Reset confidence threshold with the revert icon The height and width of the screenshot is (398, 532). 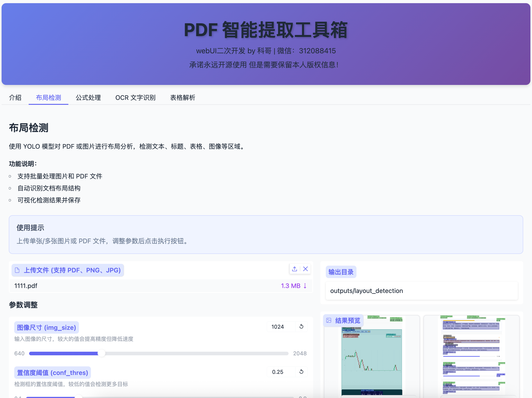pyautogui.click(x=301, y=372)
